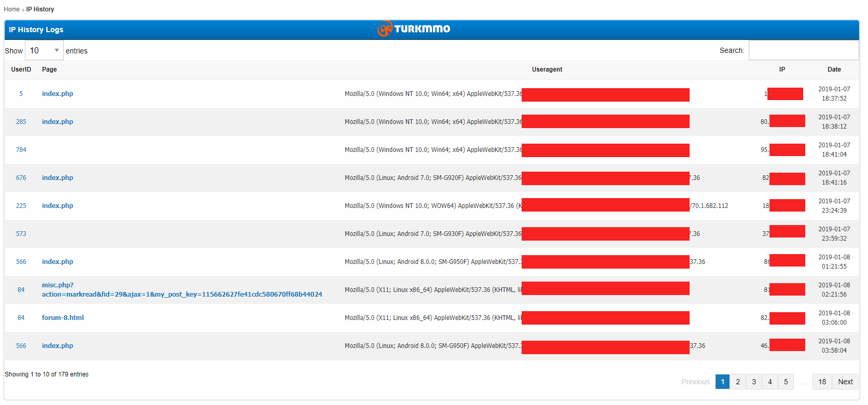Click index.php link for user 225
This screenshot has width=868, height=405.
click(58, 206)
